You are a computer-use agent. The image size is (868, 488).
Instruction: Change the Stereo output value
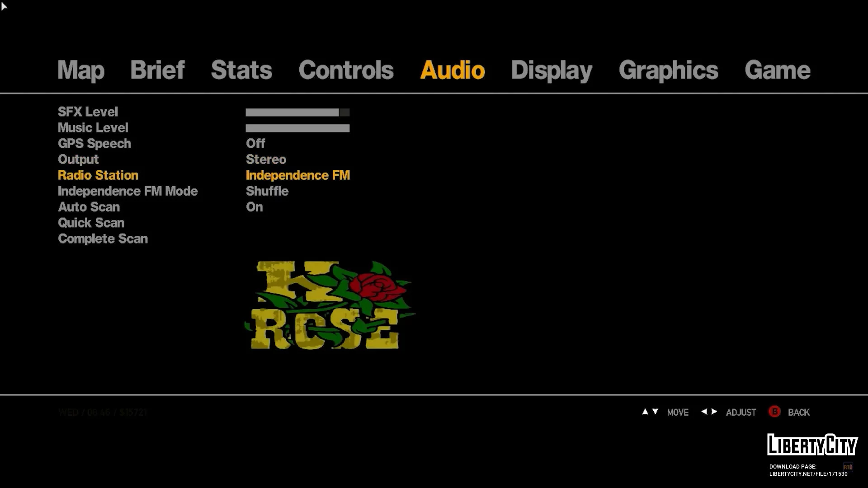coord(266,159)
